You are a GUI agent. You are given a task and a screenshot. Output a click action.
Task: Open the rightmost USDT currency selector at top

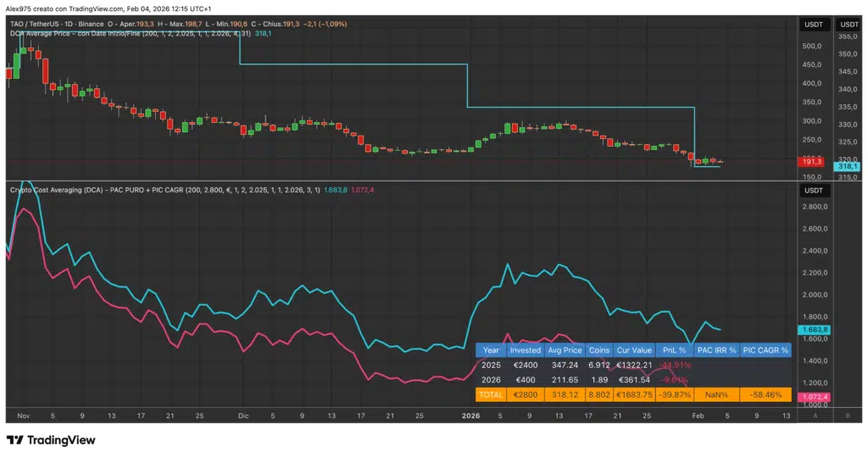pyautogui.click(x=847, y=25)
